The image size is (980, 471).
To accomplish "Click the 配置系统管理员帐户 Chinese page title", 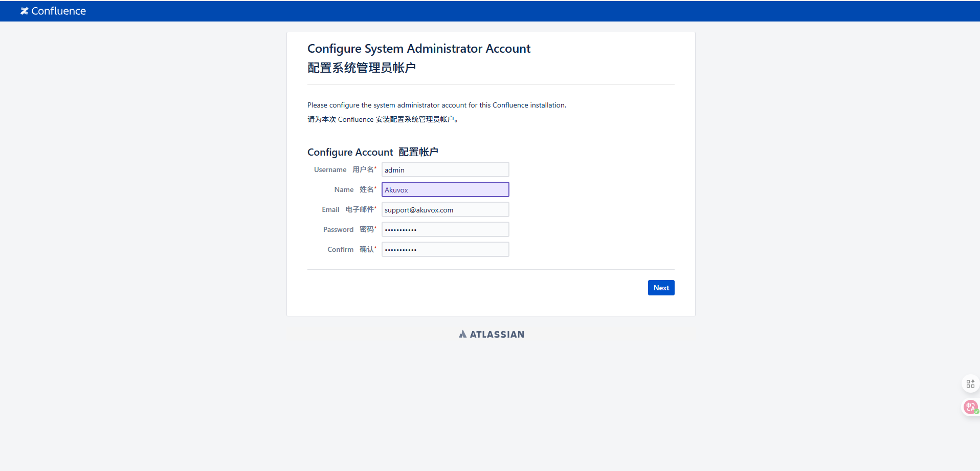I will tap(361, 68).
